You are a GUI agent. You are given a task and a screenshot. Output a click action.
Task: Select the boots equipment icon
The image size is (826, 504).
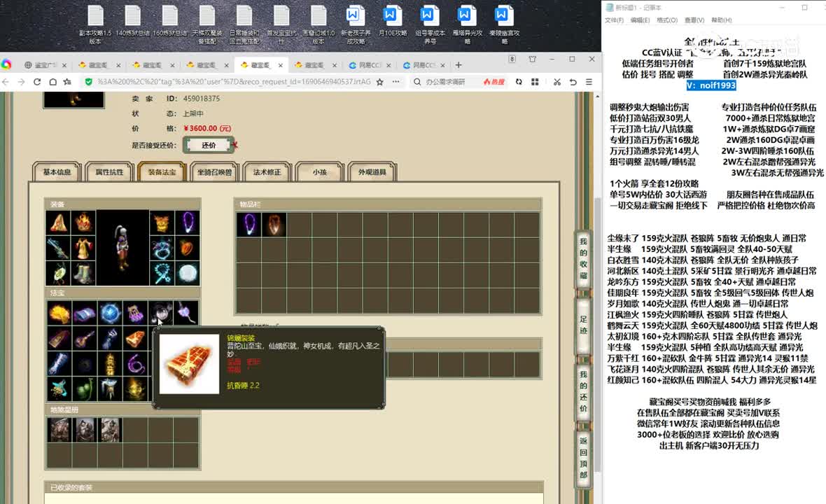pos(83,273)
